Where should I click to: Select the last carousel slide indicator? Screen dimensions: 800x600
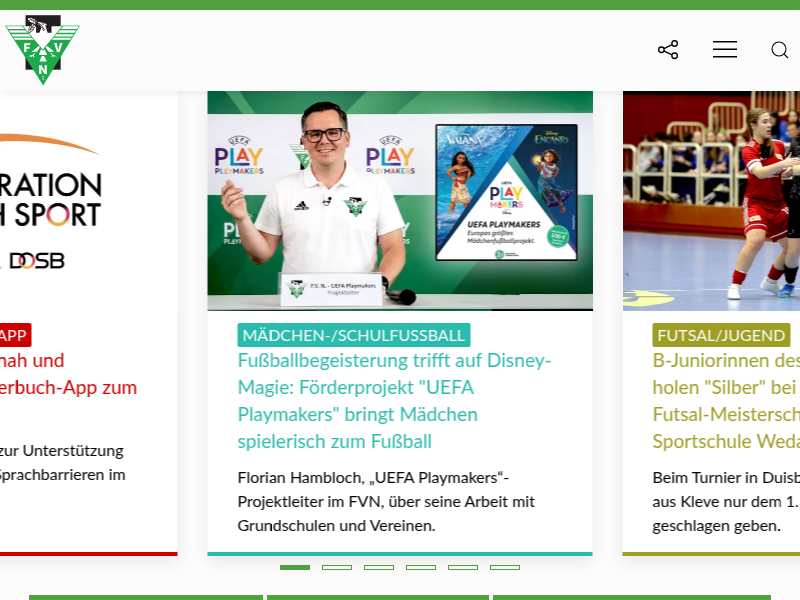505,567
